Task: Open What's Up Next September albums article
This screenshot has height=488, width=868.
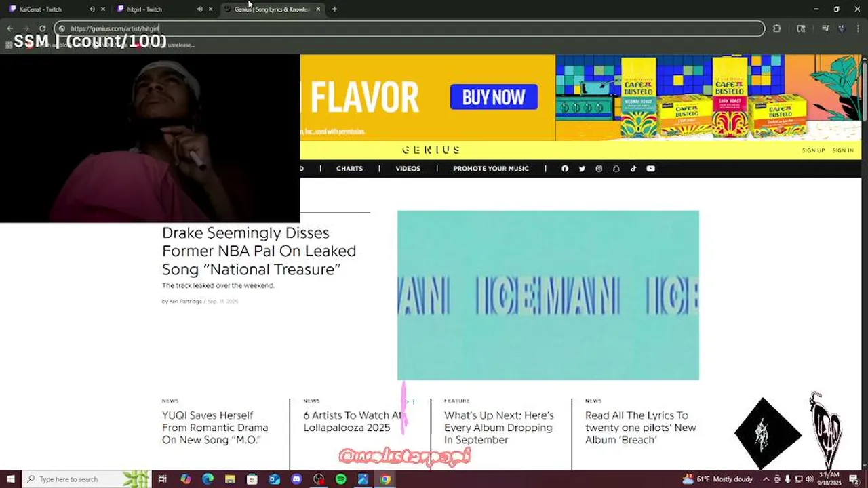Action: pos(499,428)
